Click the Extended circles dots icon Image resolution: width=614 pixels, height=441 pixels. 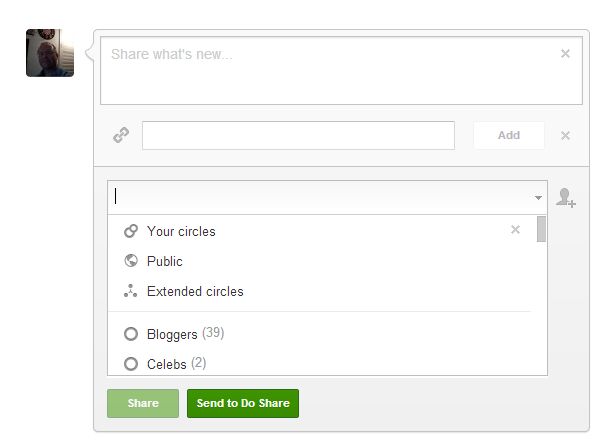pos(130,291)
